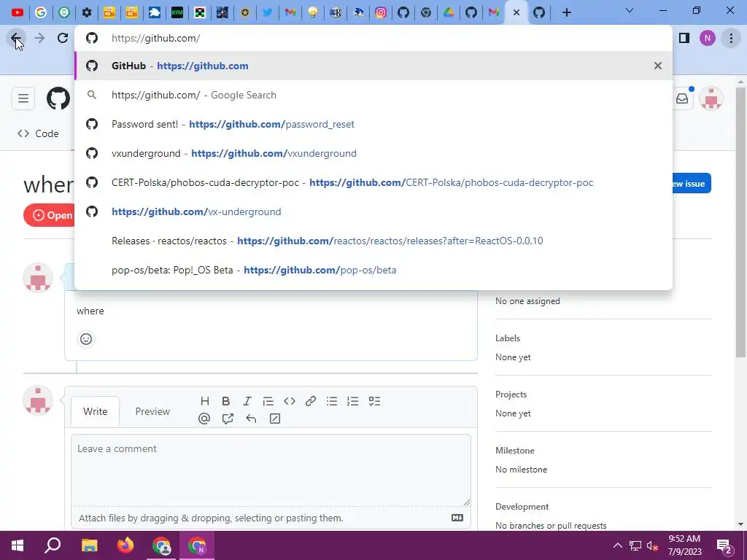Open the github.com/vx-underground suggestion
747x560 pixels.
tap(373, 212)
